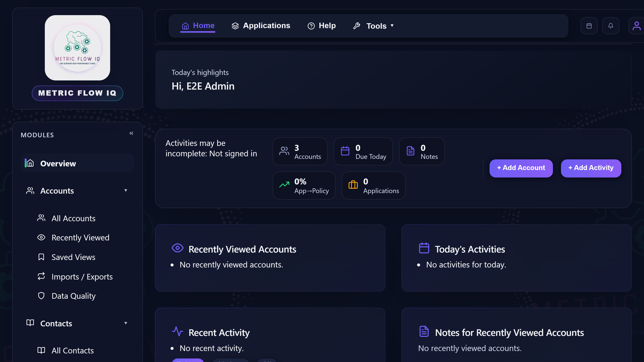The height and width of the screenshot is (362, 644).
Task: Open Recently Viewed in sidebar
Action: pos(80,238)
